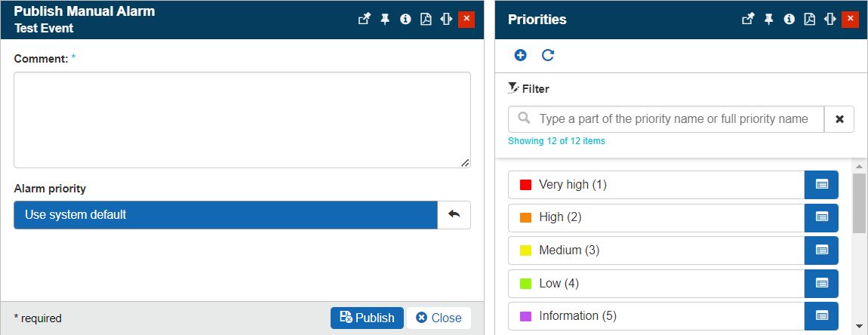The height and width of the screenshot is (335, 868).
Task: Open details for Medium (3) priority
Action: pyautogui.click(x=821, y=250)
